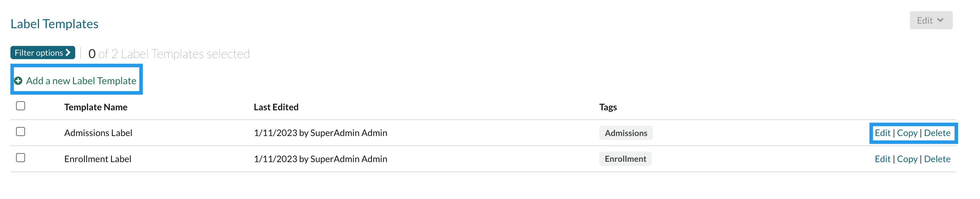The height and width of the screenshot is (199, 980).
Task: Click the Admissions tag badge
Action: point(625,133)
